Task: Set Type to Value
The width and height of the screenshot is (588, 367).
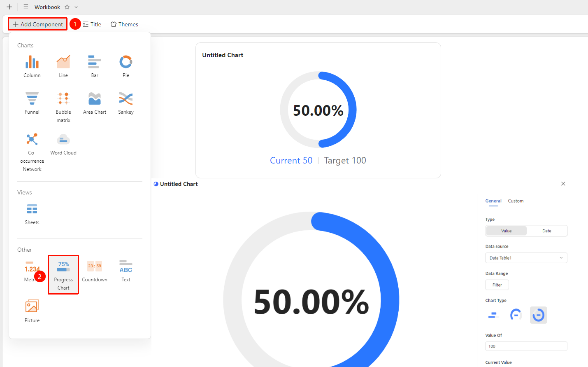Action: click(507, 231)
